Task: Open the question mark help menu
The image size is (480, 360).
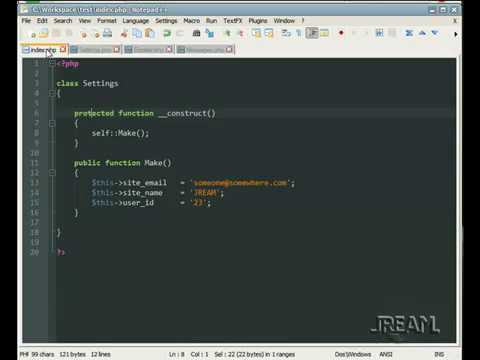Action: click(303, 21)
